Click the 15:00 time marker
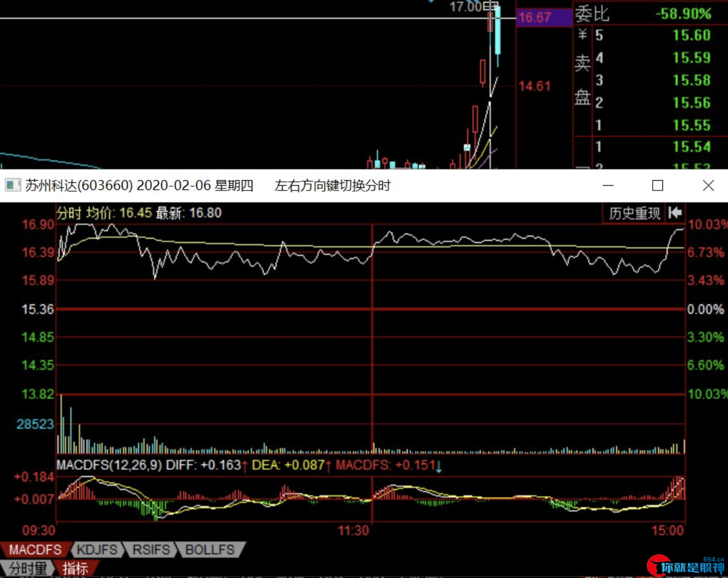Screen dimensions: 728x578 pyautogui.click(x=667, y=530)
